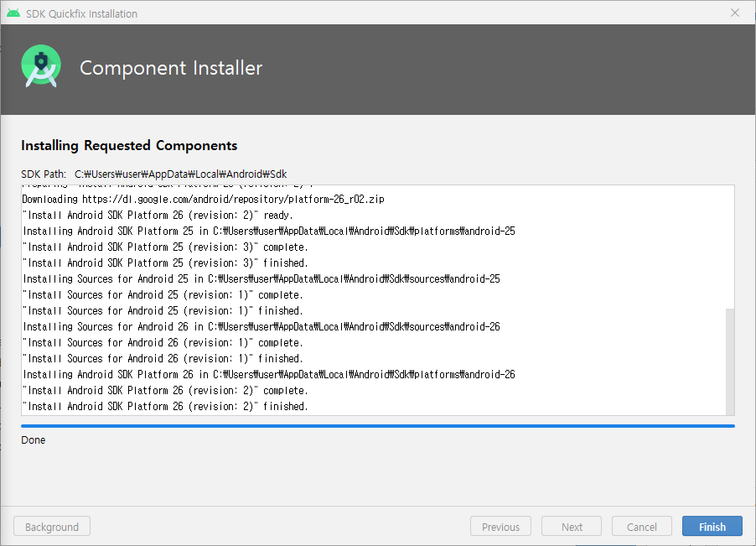Click 'Sources for Android 25 (revision: 1)" finished.' line

[163, 310]
